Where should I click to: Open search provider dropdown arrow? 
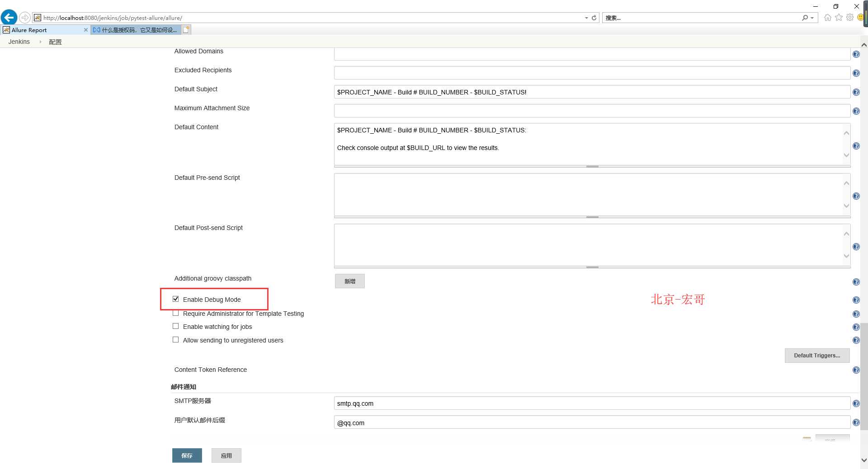(812, 18)
